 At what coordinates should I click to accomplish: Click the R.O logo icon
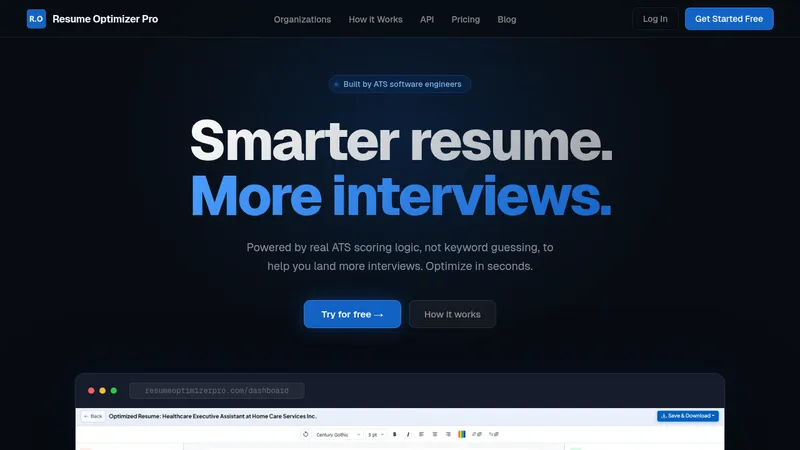pos(36,19)
